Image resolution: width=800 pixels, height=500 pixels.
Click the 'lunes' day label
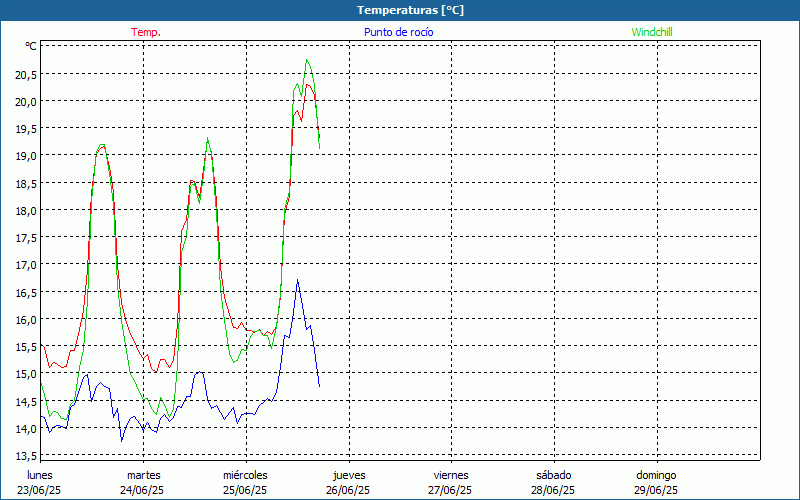[x=39, y=476]
